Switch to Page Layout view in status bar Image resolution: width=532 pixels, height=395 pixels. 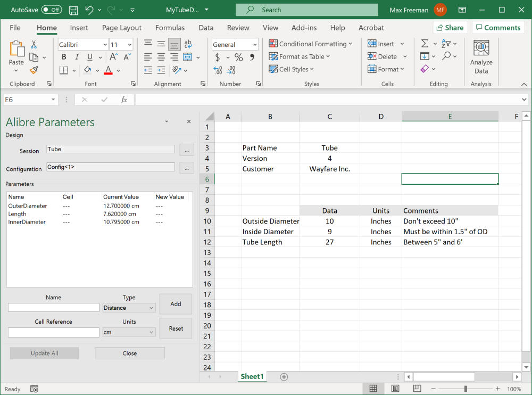click(x=395, y=389)
